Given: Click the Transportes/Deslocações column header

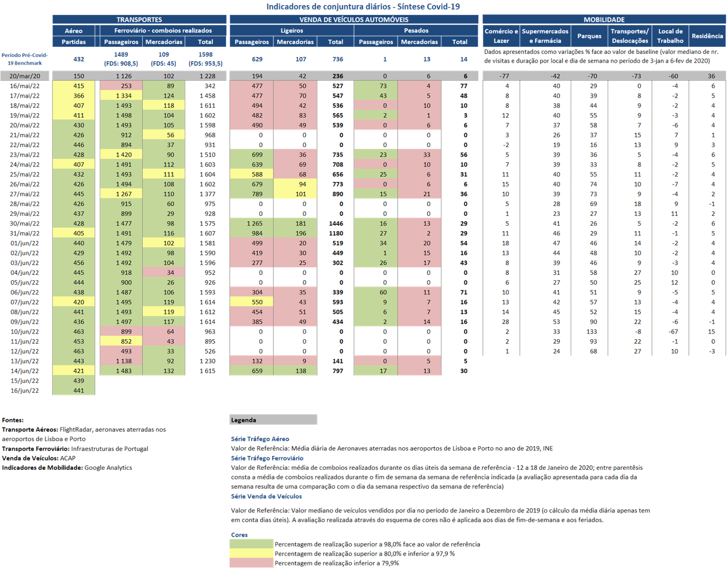Looking at the screenshot, I should click(630, 36).
